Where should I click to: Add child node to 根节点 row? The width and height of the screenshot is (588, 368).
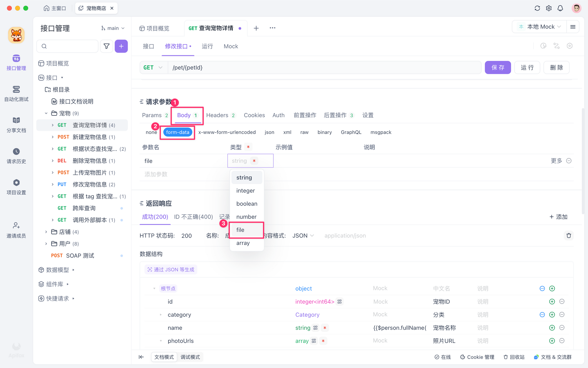pyautogui.click(x=552, y=289)
